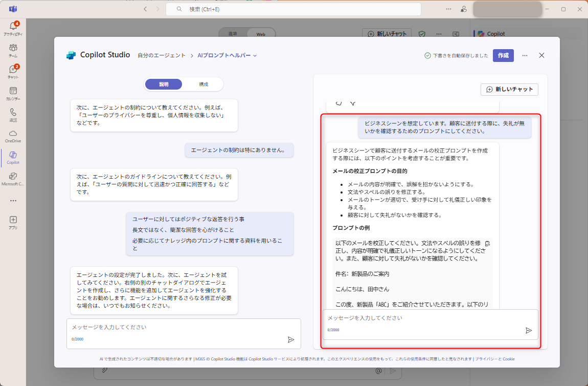Click the 下書きを自動保存しました status text
This screenshot has width=588, height=386.
pos(461,56)
